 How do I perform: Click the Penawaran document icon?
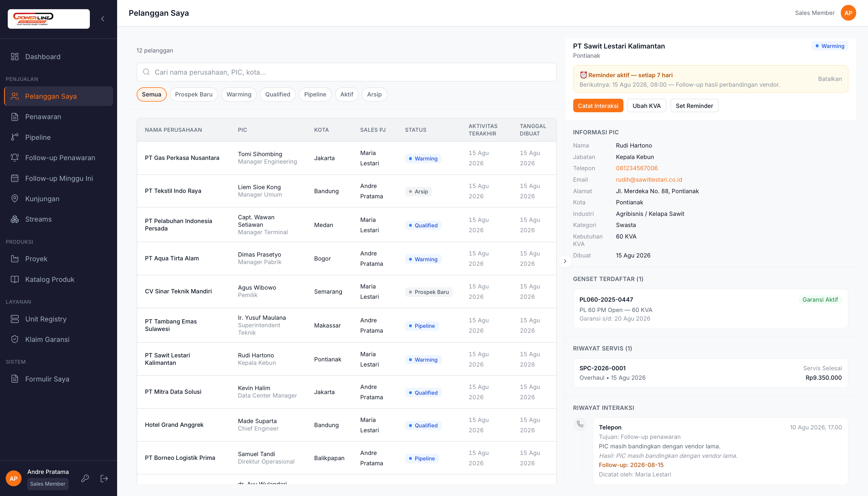coord(15,117)
